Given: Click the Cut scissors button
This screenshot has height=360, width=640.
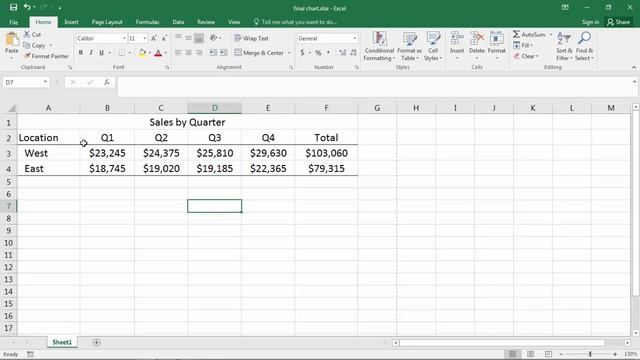Looking at the screenshot, I should (32, 35).
